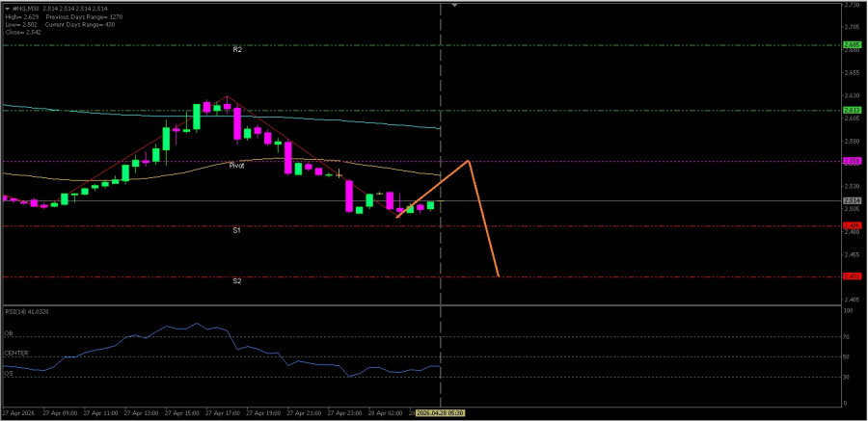Click the 2.730 value on price scale

click(852, 5)
